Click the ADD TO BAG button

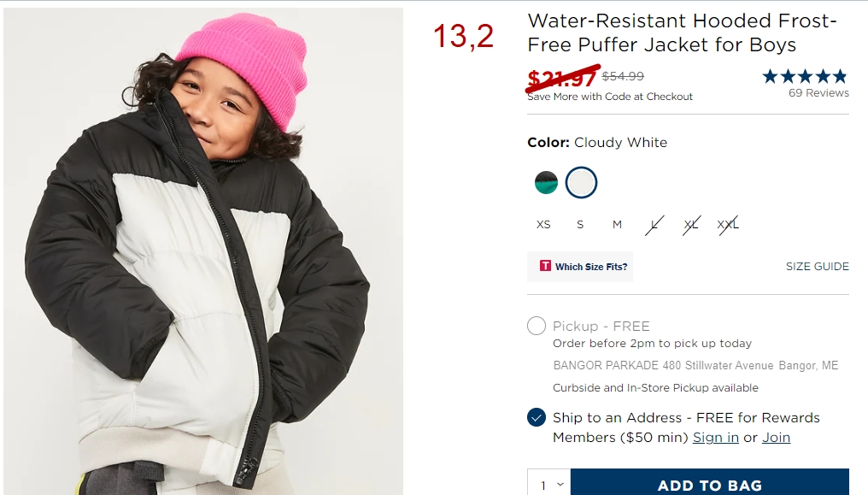(710, 485)
